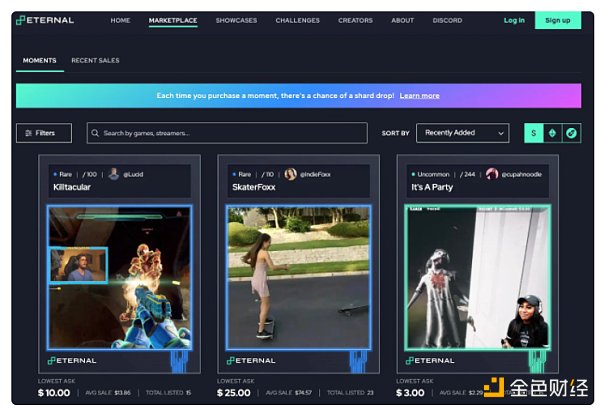Go to the Showcases page
Image resolution: width=600 pixels, height=409 pixels.
235,20
